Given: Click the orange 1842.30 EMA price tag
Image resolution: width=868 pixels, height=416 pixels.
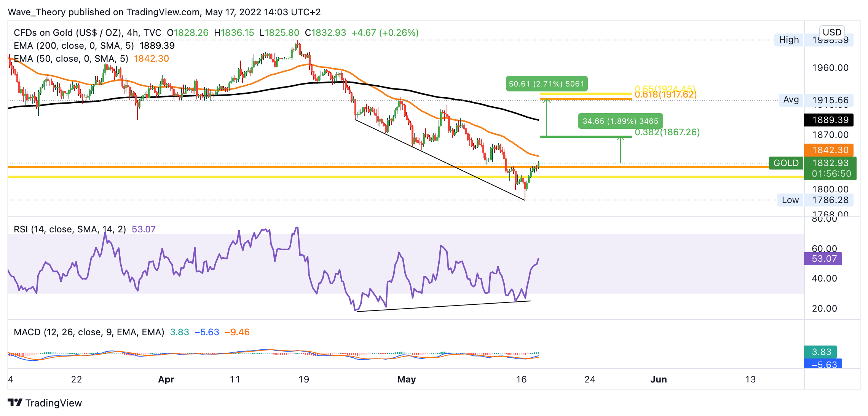Looking at the screenshot, I should tap(828, 150).
